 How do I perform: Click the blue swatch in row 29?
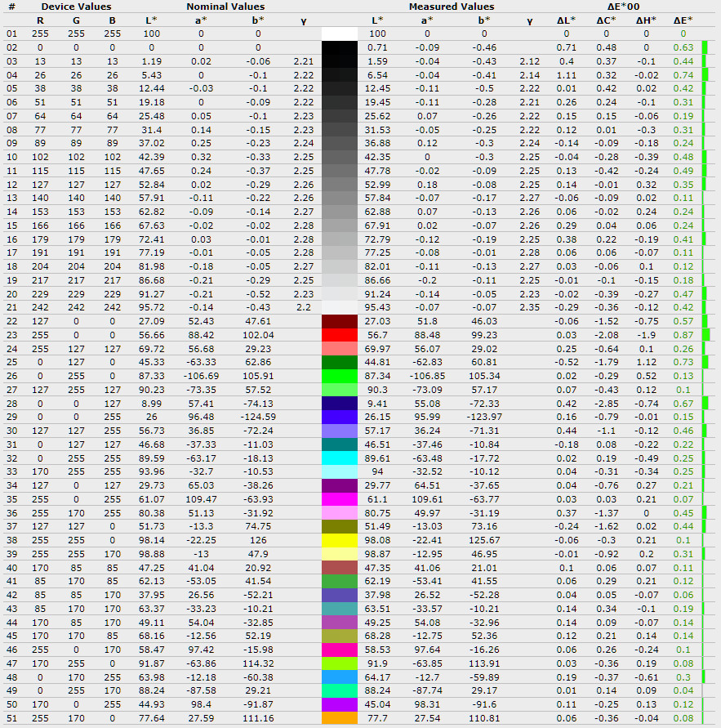click(340, 417)
